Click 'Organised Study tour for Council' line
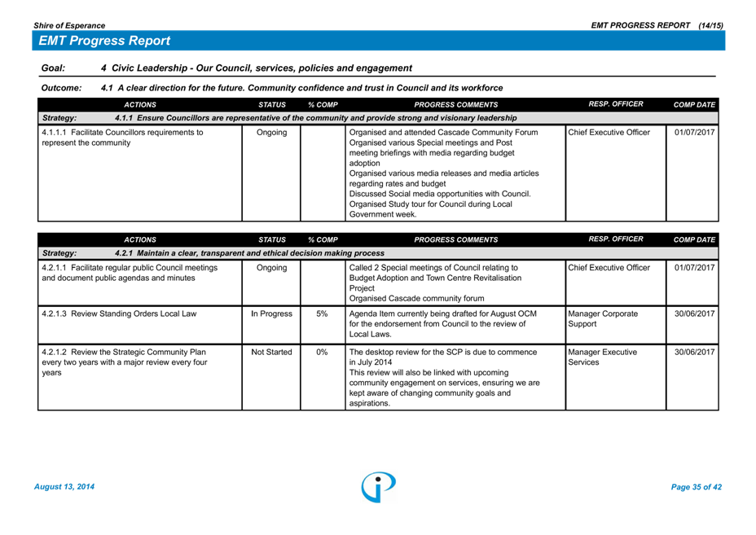 click(x=431, y=209)
